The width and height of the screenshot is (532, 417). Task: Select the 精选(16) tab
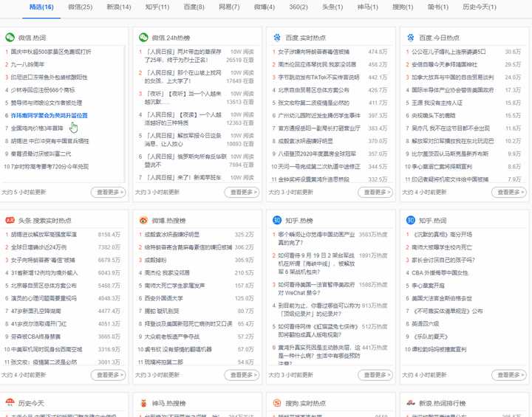point(41,7)
